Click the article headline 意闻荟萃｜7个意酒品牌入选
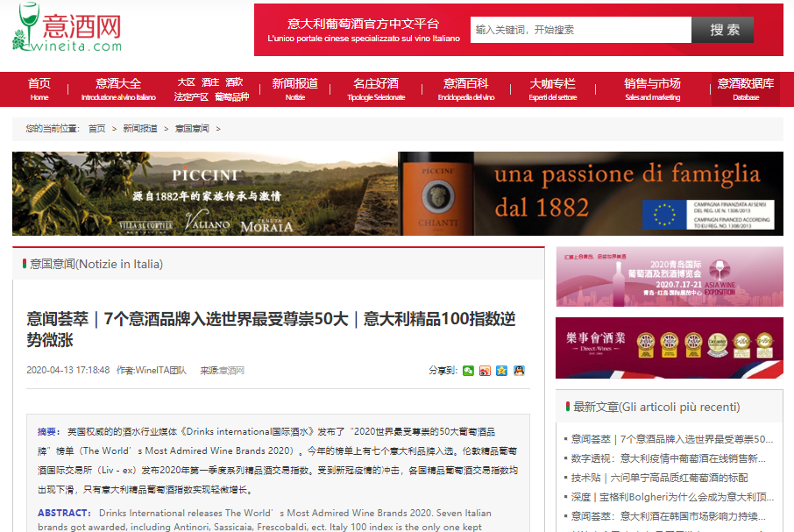 [271, 329]
